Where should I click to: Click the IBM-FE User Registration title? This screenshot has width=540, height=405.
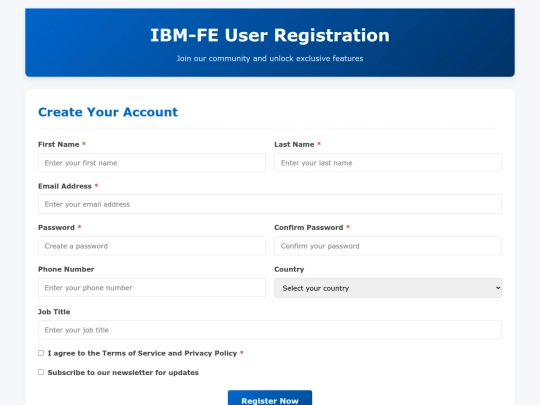click(270, 35)
